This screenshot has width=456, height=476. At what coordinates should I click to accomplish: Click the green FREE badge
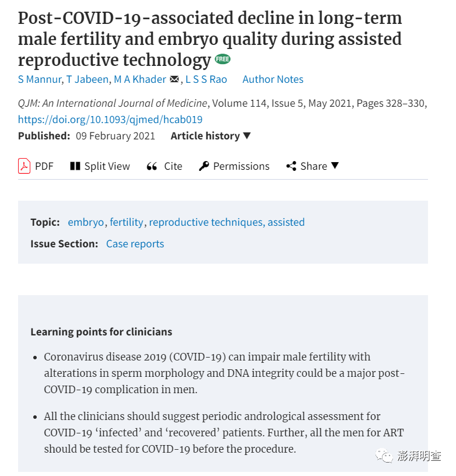(223, 59)
